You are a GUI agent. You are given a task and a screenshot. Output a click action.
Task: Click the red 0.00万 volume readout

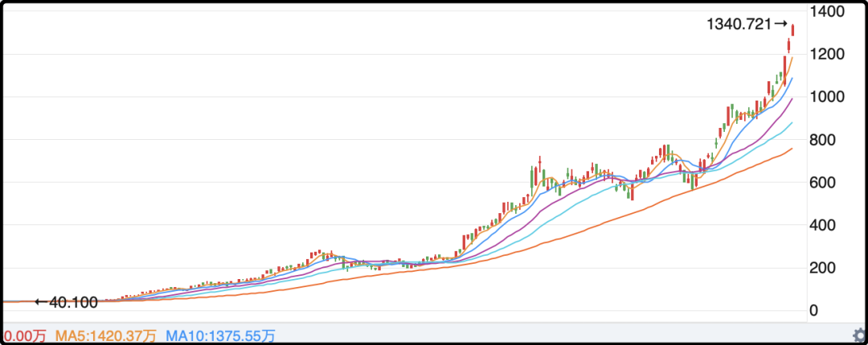tap(24, 335)
